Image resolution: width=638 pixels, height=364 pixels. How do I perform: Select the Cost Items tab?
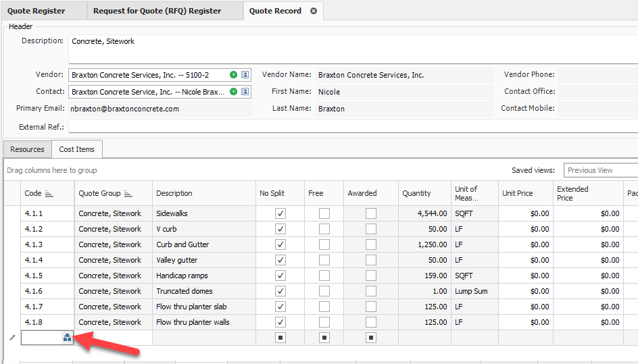[x=76, y=149]
